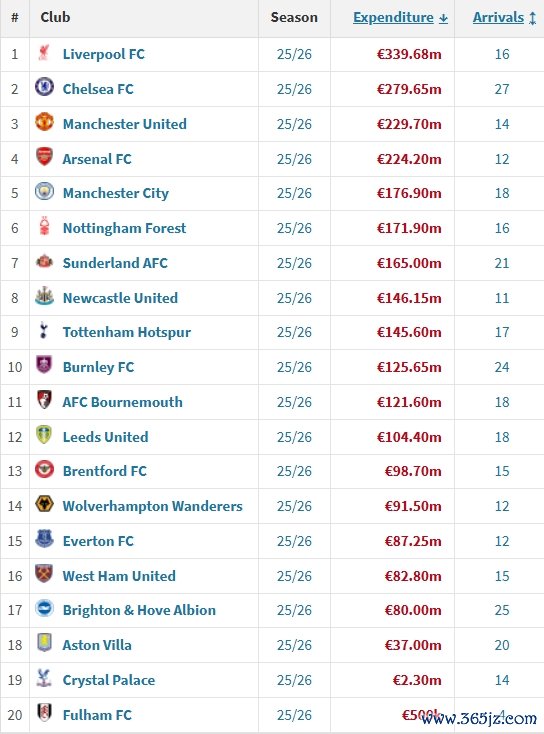Click the Everton FC crest icon
544x734 pixels.
click(x=44, y=539)
